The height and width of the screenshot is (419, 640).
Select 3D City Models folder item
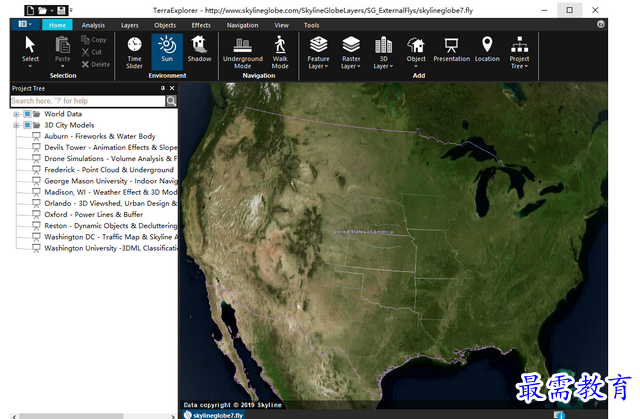click(69, 125)
